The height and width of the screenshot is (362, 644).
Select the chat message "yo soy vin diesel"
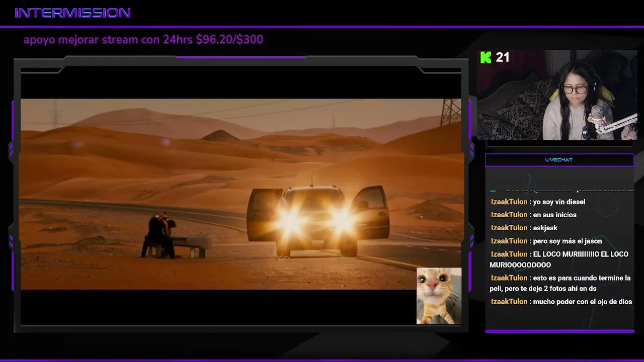click(559, 202)
